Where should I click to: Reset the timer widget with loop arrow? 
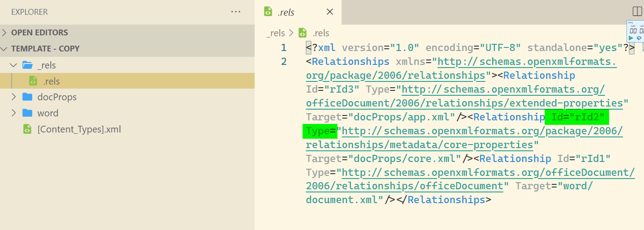(x=639, y=38)
